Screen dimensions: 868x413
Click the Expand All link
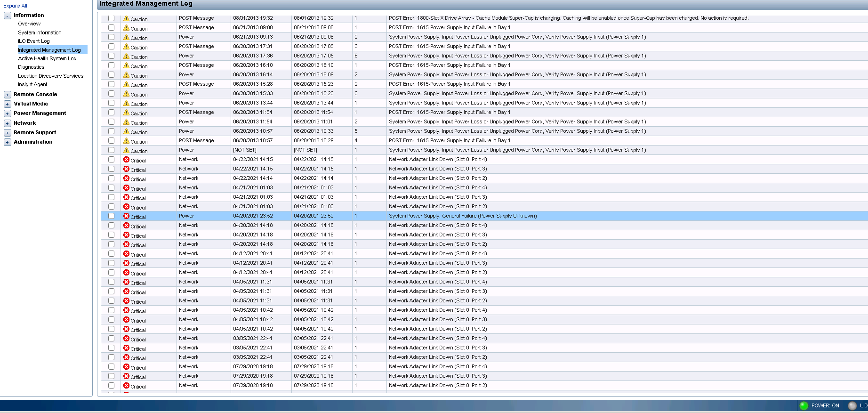[x=15, y=6]
